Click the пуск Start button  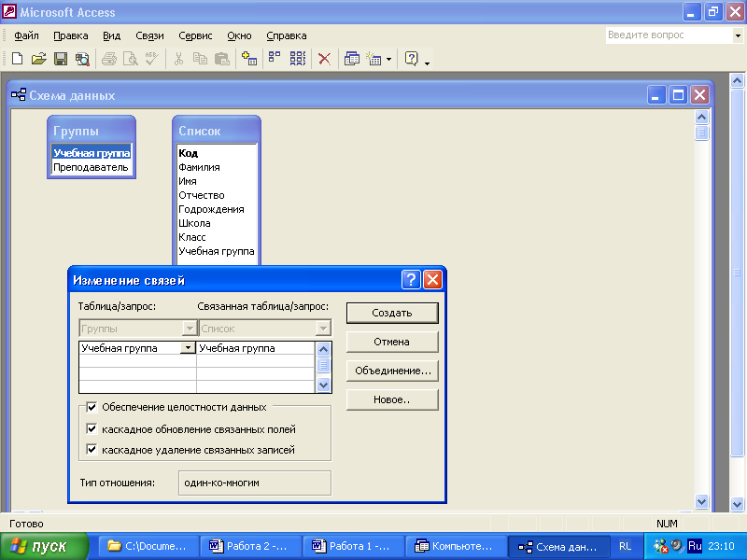coord(44,546)
